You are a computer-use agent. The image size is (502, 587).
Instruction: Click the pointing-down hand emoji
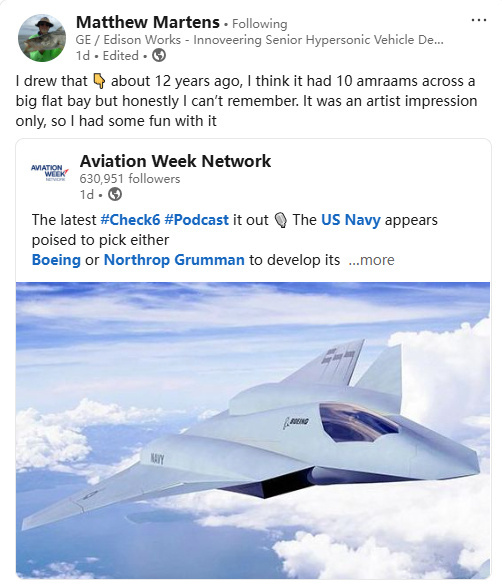[99, 81]
